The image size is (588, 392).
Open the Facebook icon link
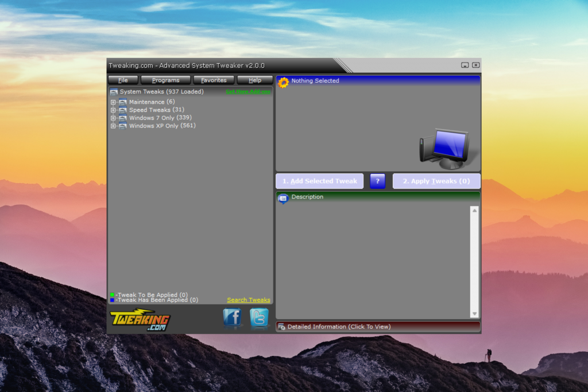[232, 317]
